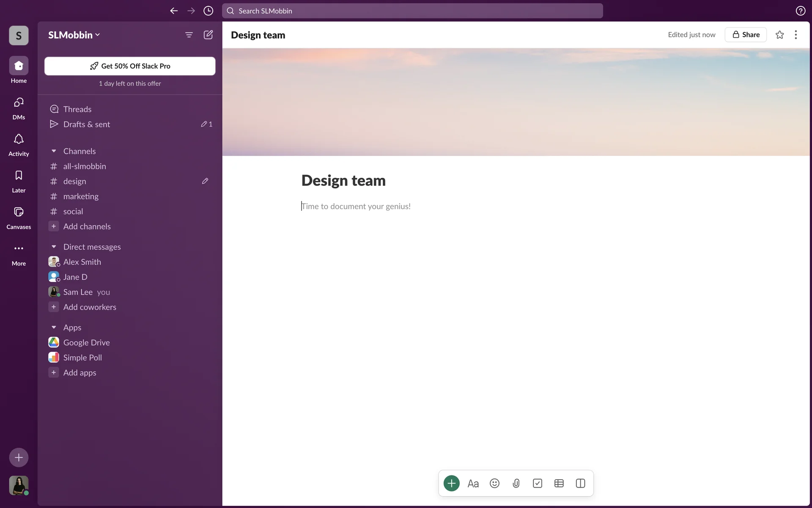Click the green plus insert button

(x=451, y=483)
